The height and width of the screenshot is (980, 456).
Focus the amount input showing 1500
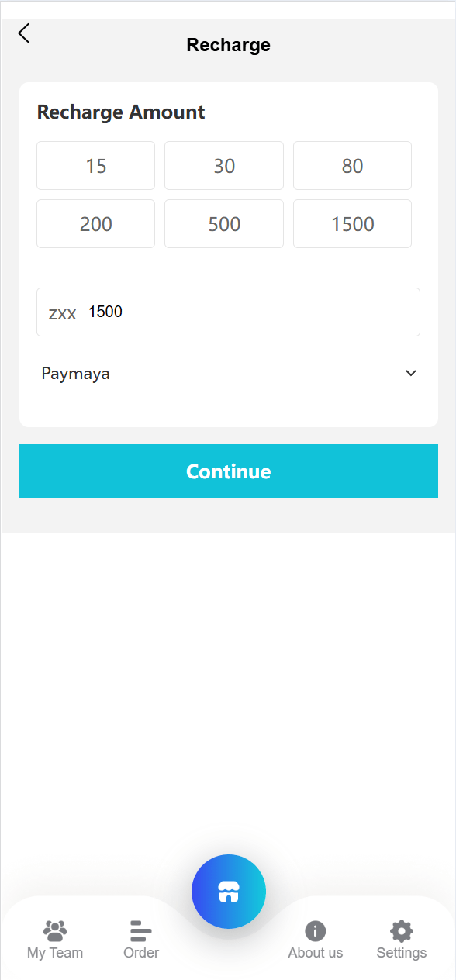[229, 312]
